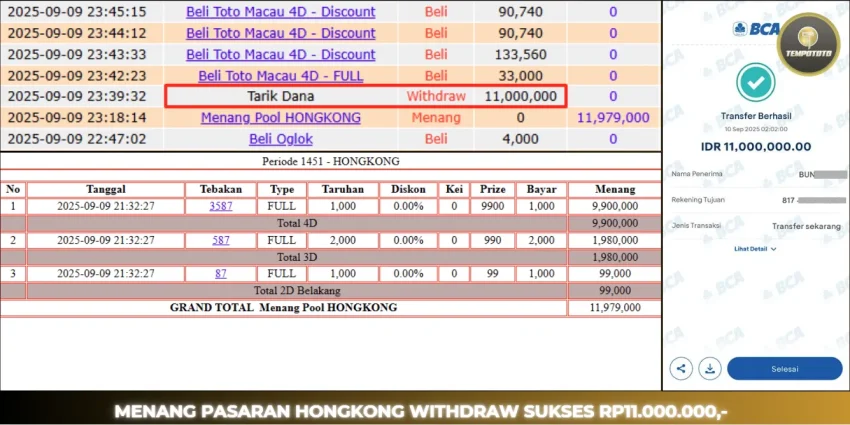This screenshot has height=425, width=850.
Task: Select the 990 prize cell
Action: [x=492, y=240]
